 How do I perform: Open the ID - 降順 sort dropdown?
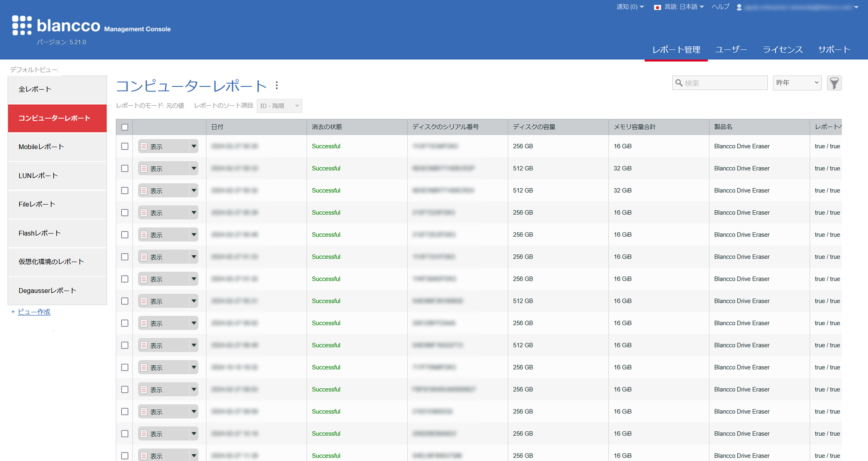(279, 106)
